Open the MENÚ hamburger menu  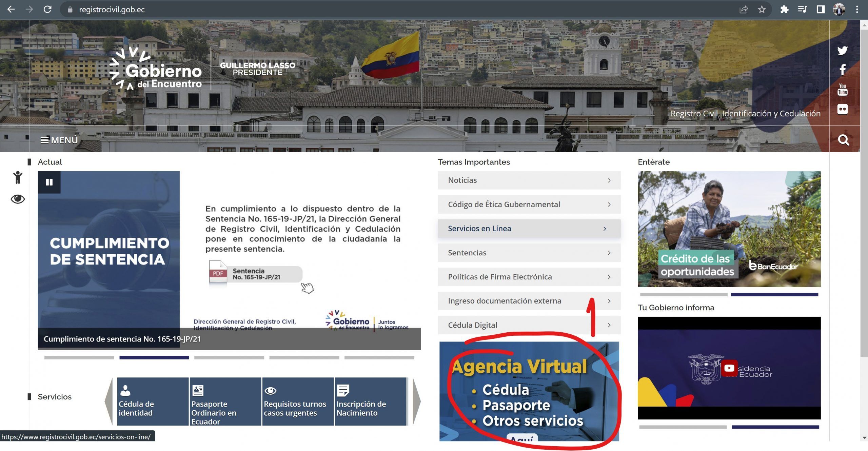click(x=59, y=140)
